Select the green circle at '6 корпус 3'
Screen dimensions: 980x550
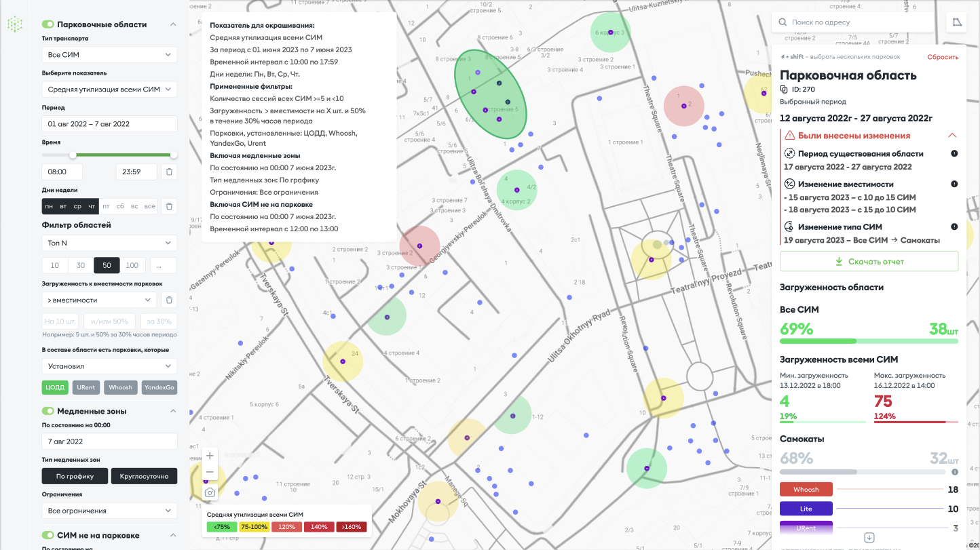611,33
